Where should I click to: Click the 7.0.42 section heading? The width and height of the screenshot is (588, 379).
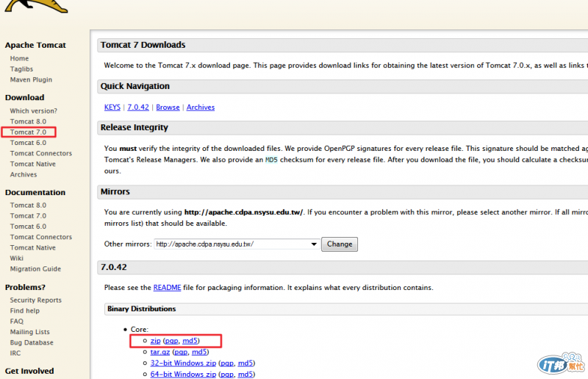[114, 267]
